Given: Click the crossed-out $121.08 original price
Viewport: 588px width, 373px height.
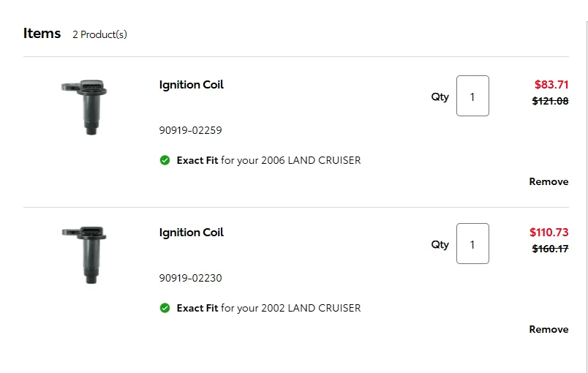Looking at the screenshot, I should click(550, 101).
